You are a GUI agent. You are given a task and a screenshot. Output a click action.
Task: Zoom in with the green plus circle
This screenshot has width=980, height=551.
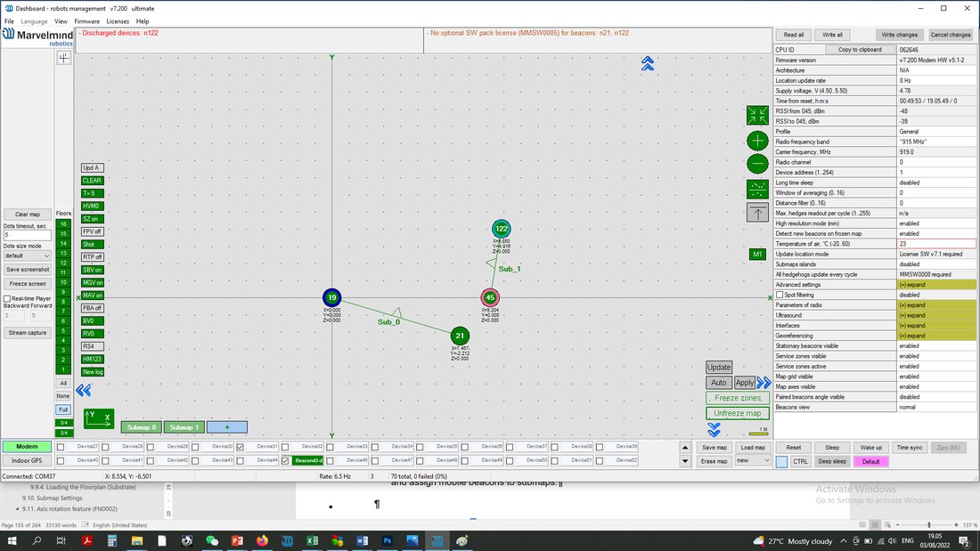pyautogui.click(x=757, y=141)
